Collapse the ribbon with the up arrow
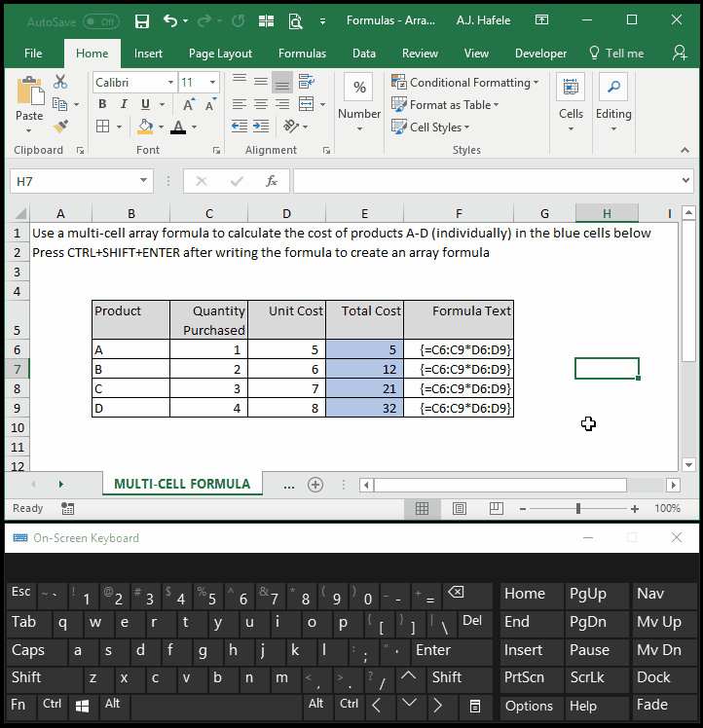 click(x=684, y=150)
